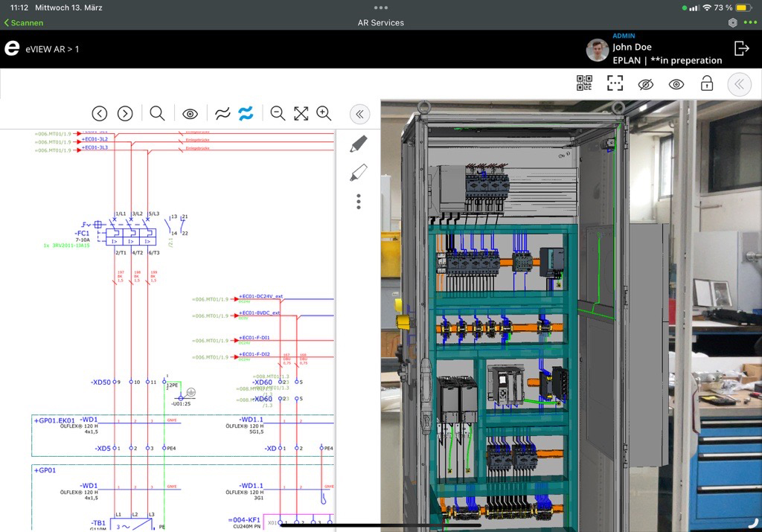
Task: Select the filled highlighter marker tool
Action: point(359,144)
